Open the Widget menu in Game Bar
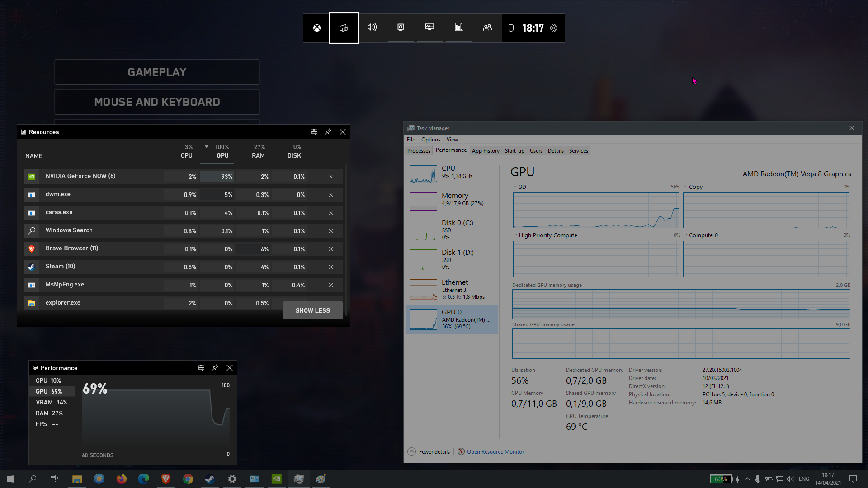868x488 pixels. tap(344, 28)
